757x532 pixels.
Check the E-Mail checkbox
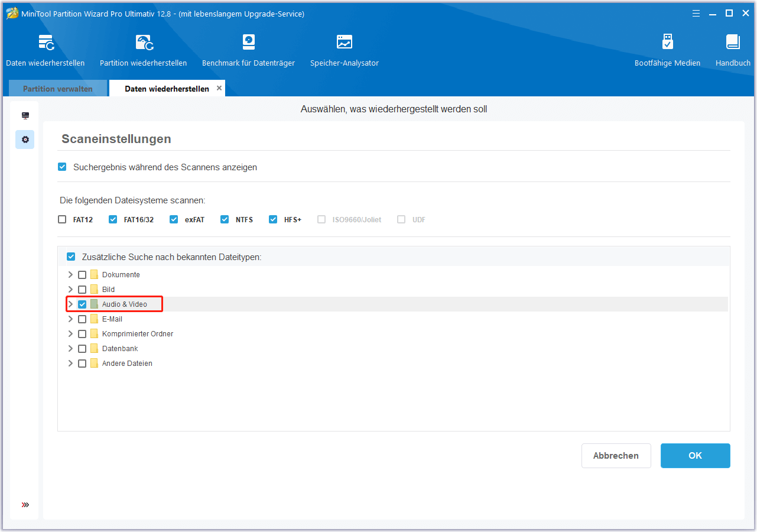(82, 319)
